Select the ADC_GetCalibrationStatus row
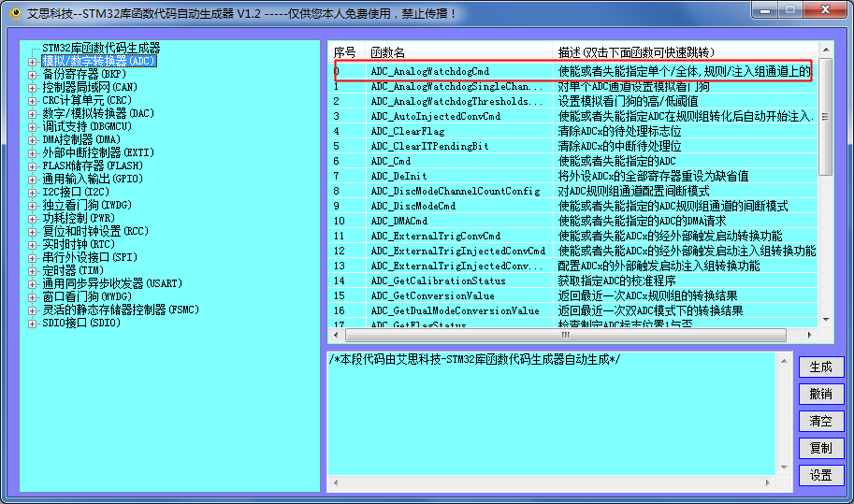The height and width of the screenshot is (504, 854). point(573,281)
